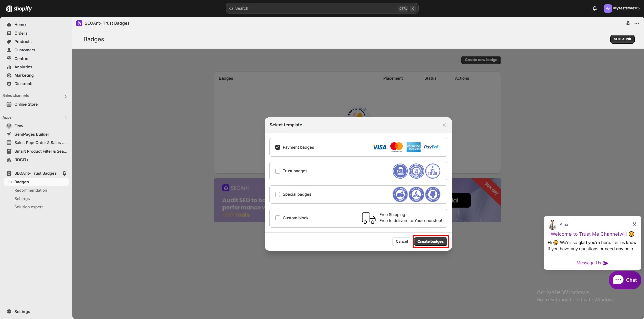Viewport: 644px width, 319px height.
Task: Open the Myteststore115 account menu
Action: click(x=622, y=8)
